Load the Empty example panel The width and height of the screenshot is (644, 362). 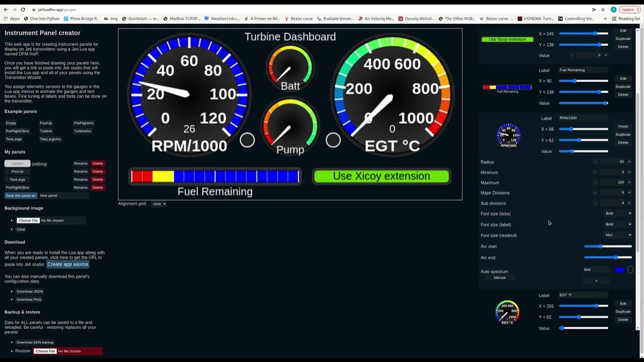point(11,123)
